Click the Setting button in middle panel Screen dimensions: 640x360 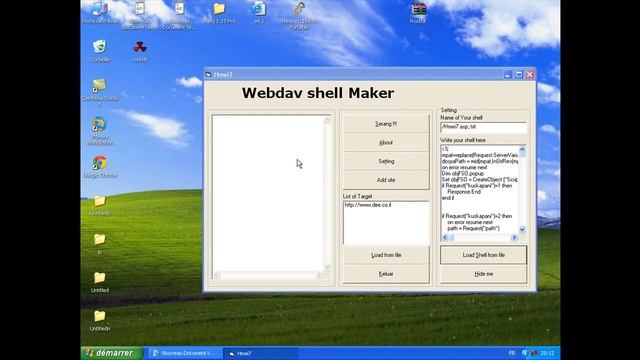[386, 161]
